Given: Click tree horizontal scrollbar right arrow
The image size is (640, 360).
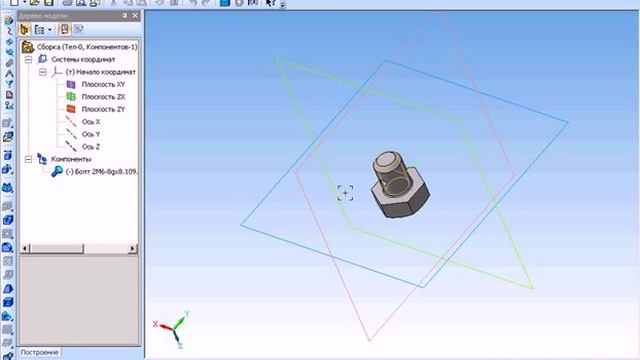Looking at the screenshot, I should [132, 248].
